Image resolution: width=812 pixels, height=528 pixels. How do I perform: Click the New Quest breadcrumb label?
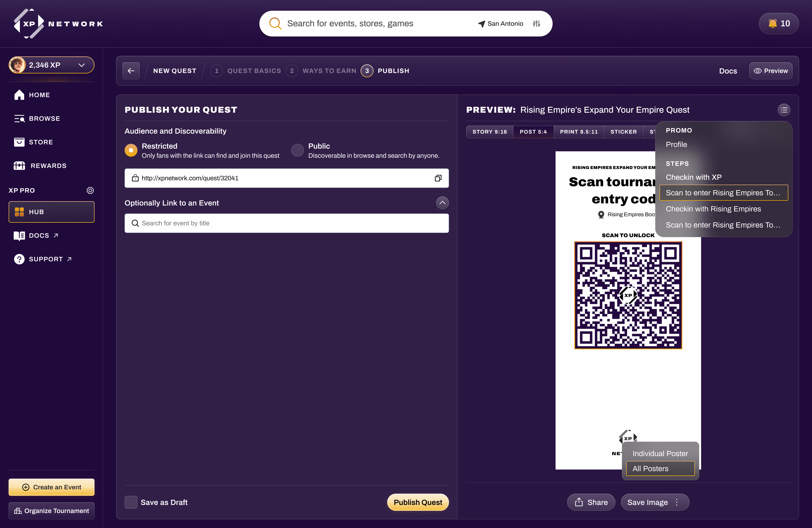tap(175, 71)
